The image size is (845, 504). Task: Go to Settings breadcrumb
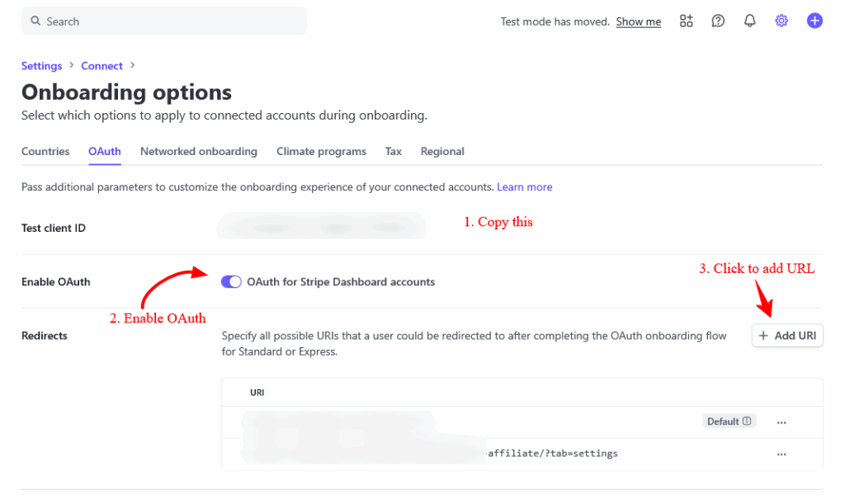coord(41,66)
